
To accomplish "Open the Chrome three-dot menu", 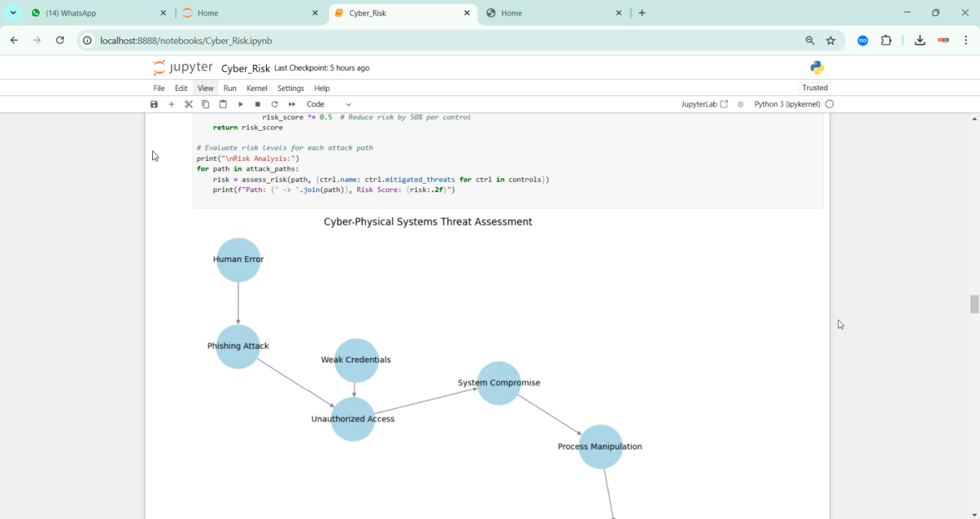I will pyautogui.click(x=966, y=41).
